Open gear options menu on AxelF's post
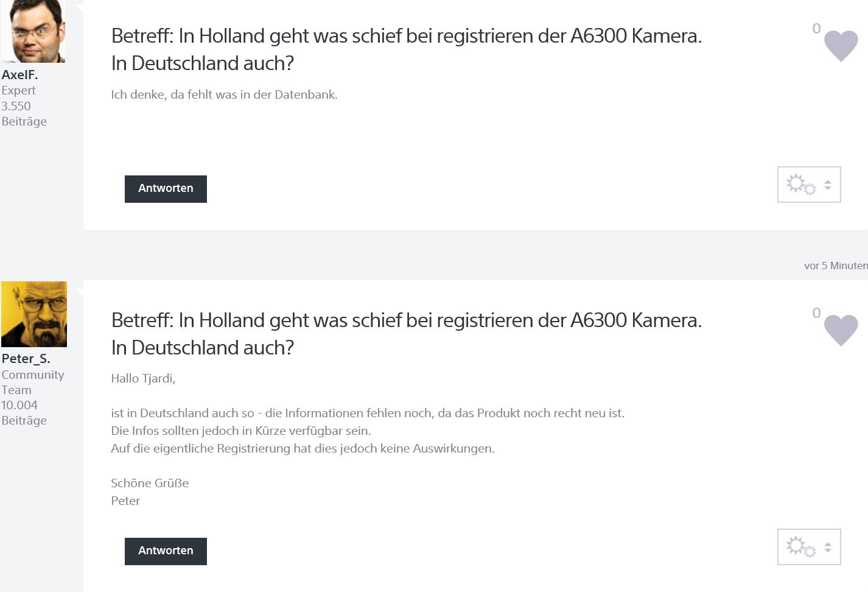Screen dimensions: 868x592 pyautogui.click(x=808, y=185)
